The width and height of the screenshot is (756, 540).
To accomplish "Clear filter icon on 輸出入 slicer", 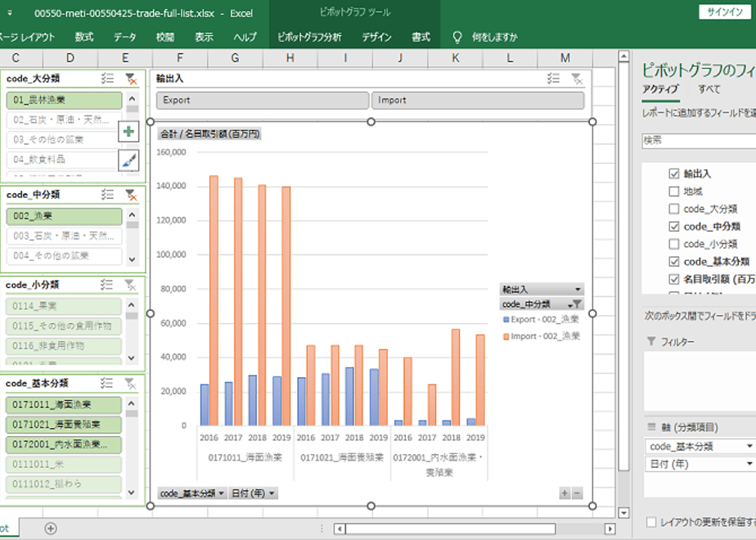I will click(x=577, y=79).
